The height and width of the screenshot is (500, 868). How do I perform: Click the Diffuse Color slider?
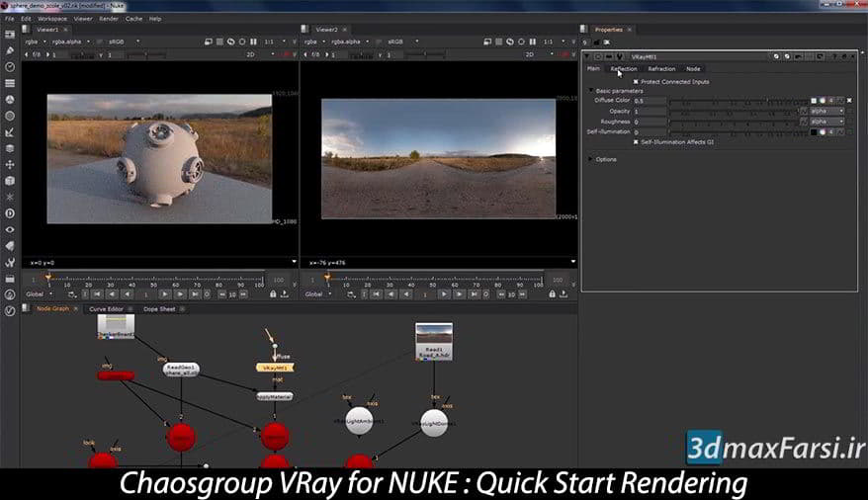pyautogui.click(x=738, y=101)
